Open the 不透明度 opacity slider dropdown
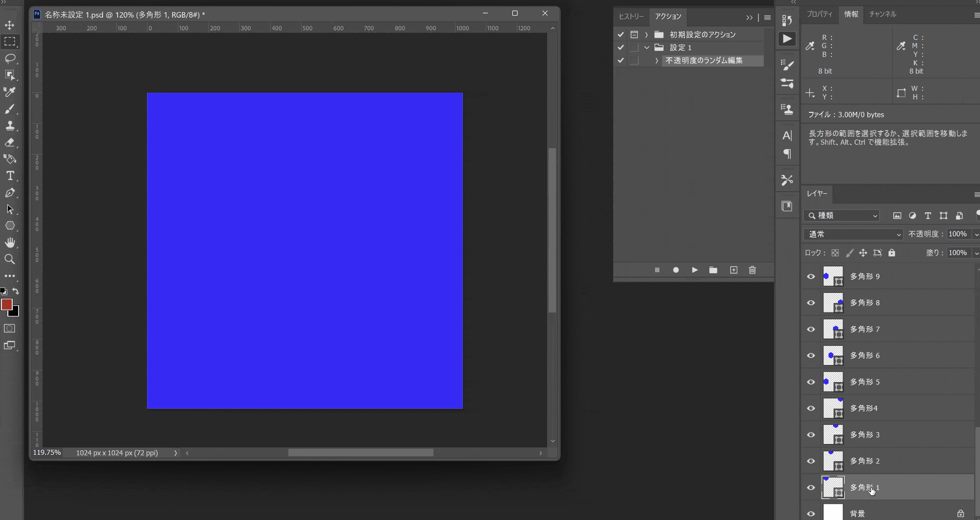This screenshot has height=520, width=980. pos(976,234)
